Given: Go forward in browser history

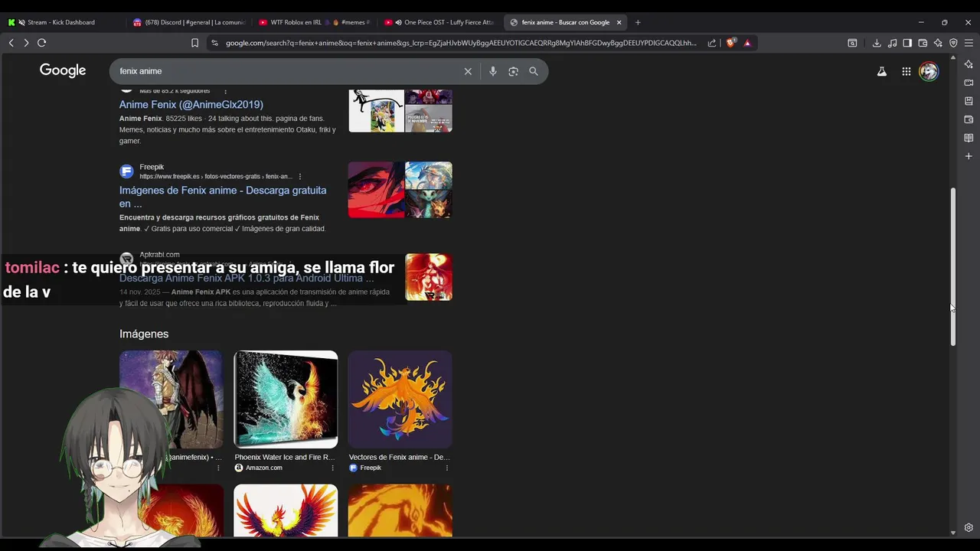Looking at the screenshot, I should 26,43.
